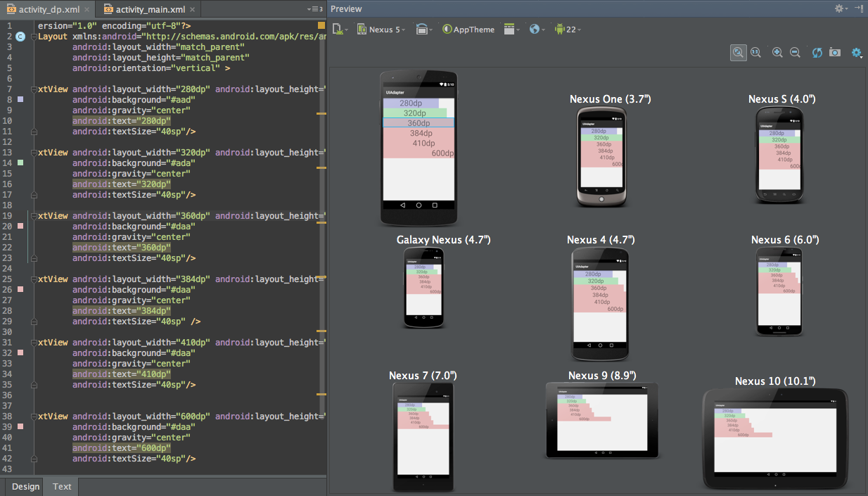
Task: Open the blue gear preview options
Action: [856, 53]
